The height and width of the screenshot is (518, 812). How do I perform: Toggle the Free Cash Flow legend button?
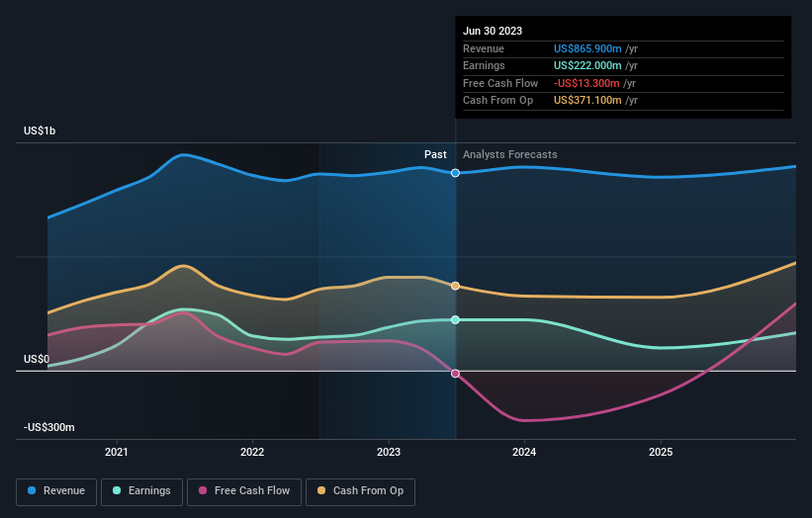(244, 491)
